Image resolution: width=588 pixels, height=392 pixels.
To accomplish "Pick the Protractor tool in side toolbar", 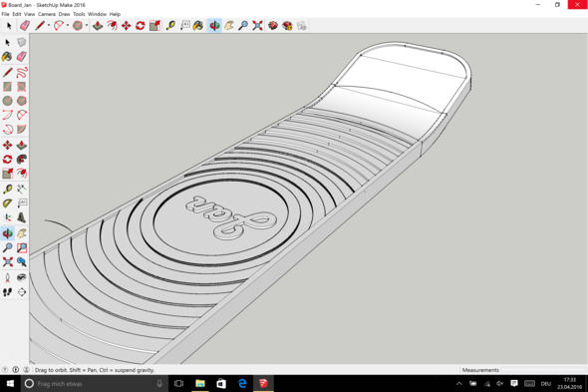I will [7, 203].
